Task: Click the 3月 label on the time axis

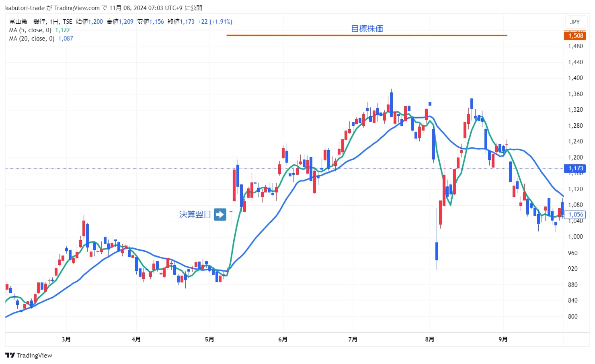Action: [66, 339]
